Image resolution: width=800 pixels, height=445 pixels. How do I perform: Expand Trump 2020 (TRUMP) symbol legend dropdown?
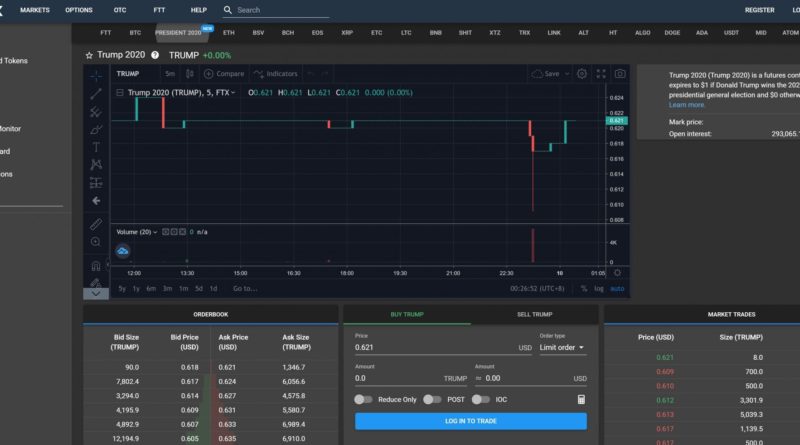coord(233,93)
